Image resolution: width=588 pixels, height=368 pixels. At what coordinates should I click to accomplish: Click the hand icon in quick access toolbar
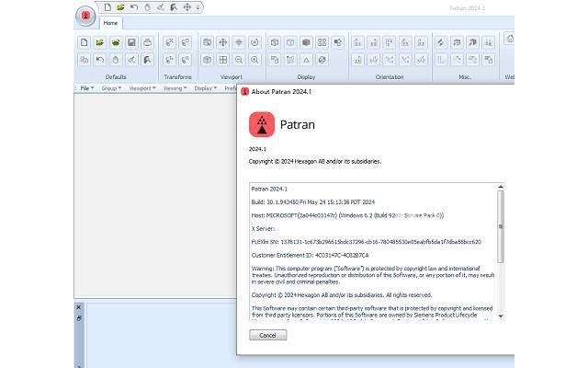[147, 7]
